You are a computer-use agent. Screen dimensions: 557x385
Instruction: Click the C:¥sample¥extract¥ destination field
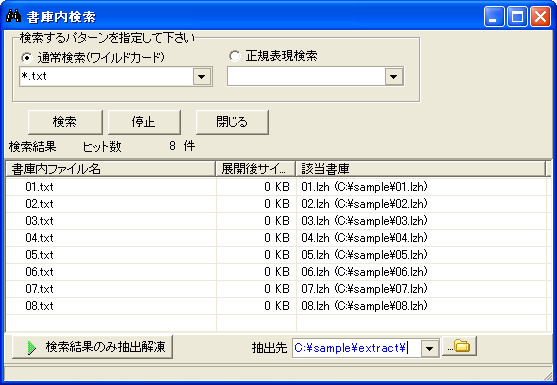point(356,348)
